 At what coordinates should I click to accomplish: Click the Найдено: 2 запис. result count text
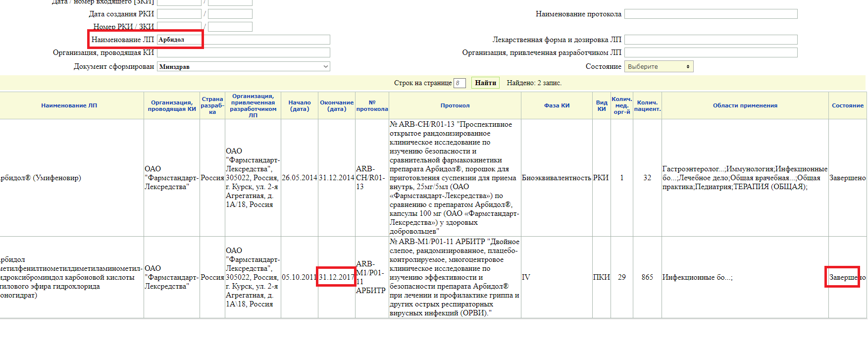point(534,83)
